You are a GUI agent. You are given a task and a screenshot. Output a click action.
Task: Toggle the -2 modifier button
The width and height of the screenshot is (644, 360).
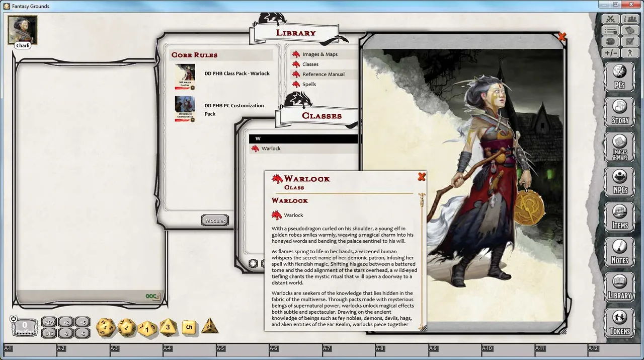pyautogui.click(x=66, y=333)
